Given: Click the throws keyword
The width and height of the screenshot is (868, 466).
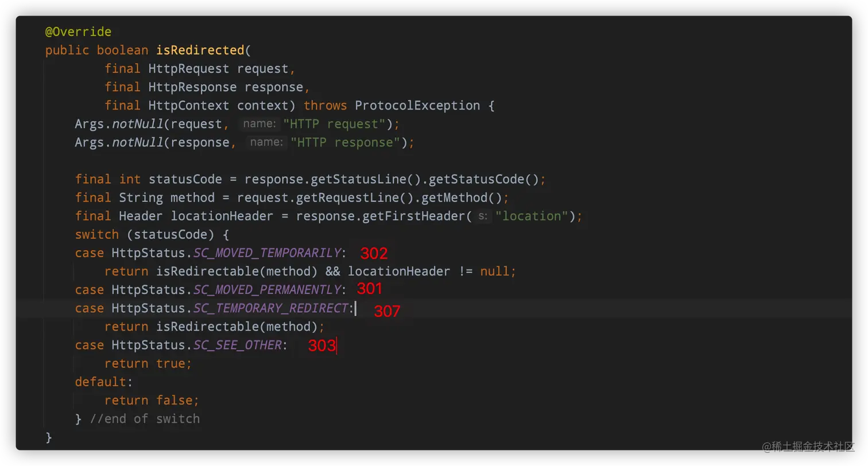Looking at the screenshot, I should pos(325,106).
